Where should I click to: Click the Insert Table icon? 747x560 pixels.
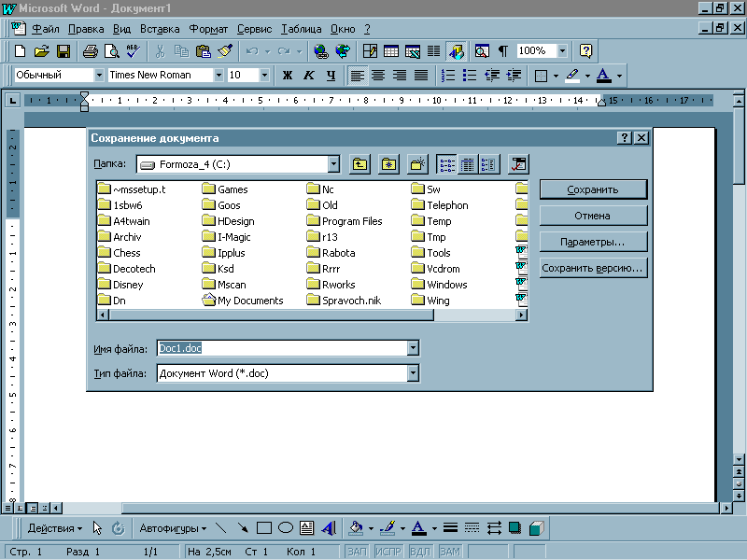391,51
